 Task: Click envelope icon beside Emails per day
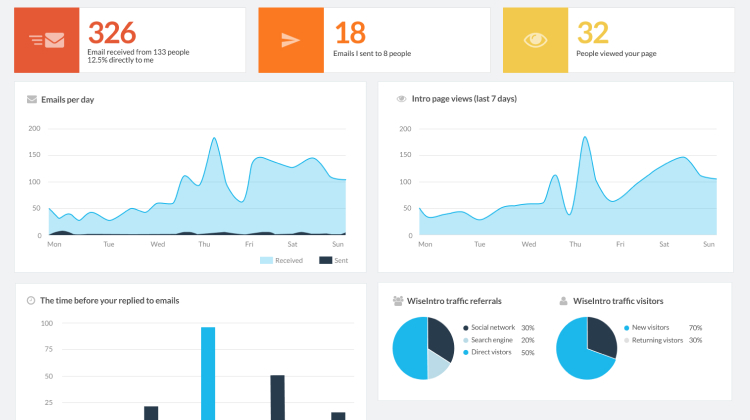(x=32, y=99)
